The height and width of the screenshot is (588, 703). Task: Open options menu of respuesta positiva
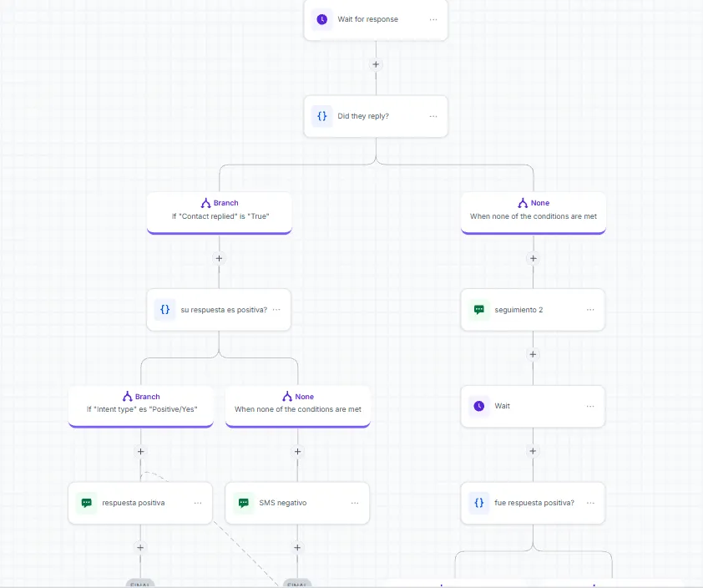coord(198,504)
